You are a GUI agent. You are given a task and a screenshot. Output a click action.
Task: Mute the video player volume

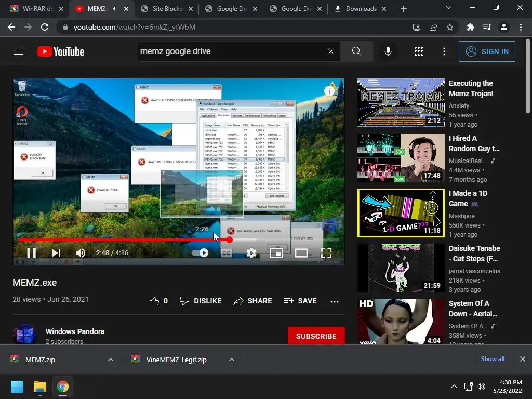click(x=81, y=253)
